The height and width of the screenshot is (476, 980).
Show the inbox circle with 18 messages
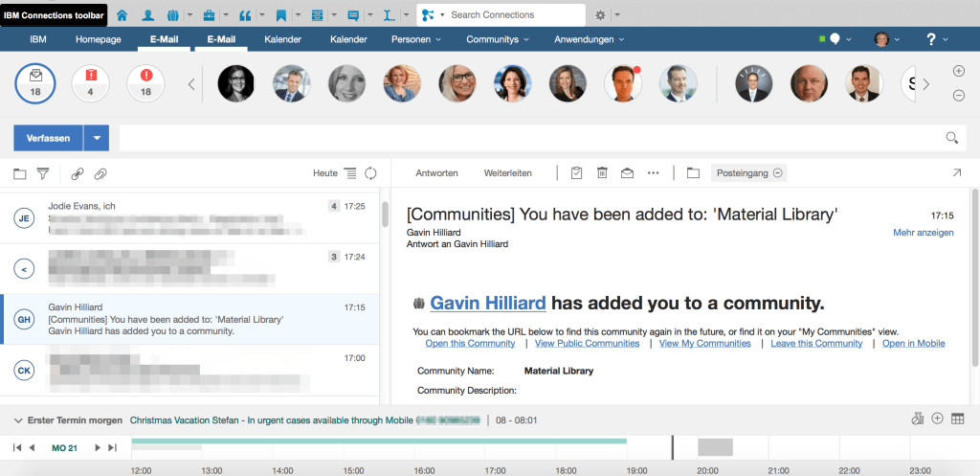pyautogui.click(x=34, y=83)
